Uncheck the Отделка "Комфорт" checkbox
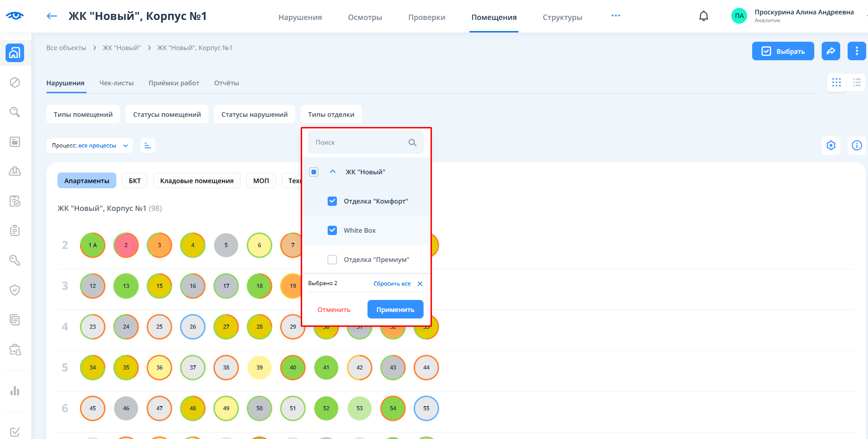868x439 pixels. point(332,201)
